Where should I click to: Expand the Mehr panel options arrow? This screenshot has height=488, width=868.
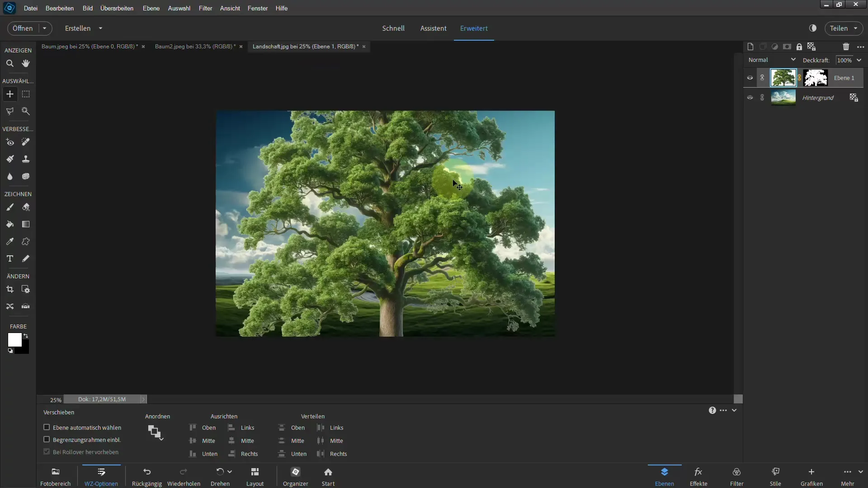tap(860, 472)
